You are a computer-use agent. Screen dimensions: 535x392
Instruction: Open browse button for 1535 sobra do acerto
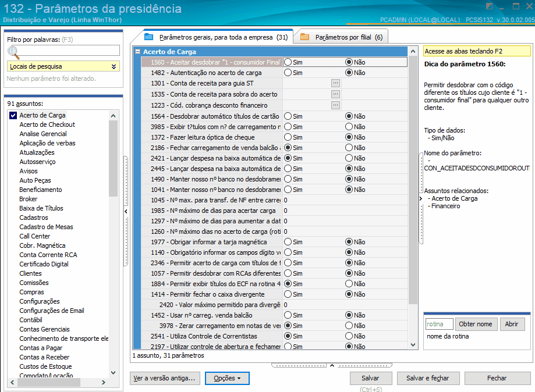pos(335,94)
